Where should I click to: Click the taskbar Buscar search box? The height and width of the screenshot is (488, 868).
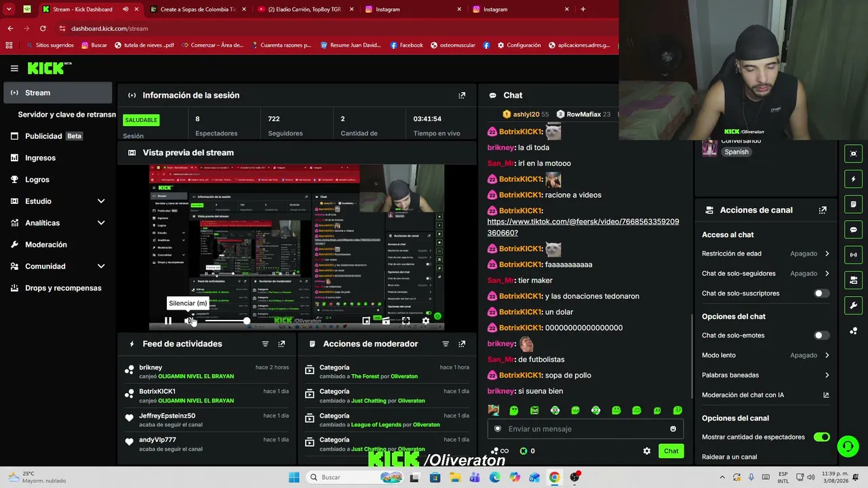pos(355,477)
